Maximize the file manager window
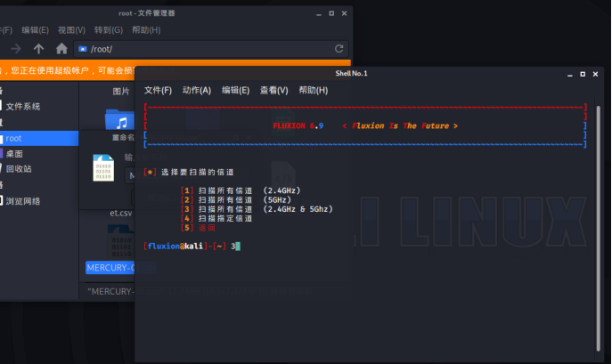The height and width of the screenshot is (364, 612). pos(331,13)
